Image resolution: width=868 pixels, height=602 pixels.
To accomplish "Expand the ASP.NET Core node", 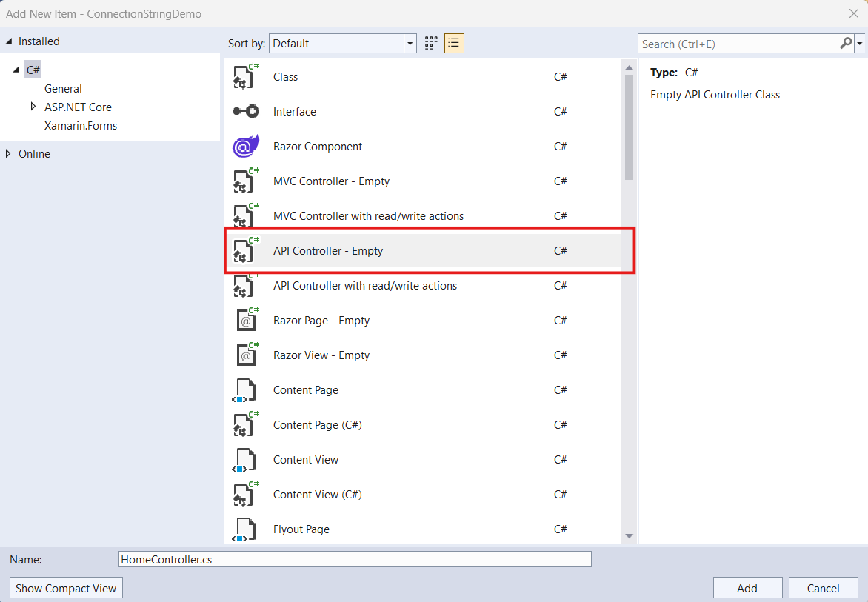I will point(33,106).
